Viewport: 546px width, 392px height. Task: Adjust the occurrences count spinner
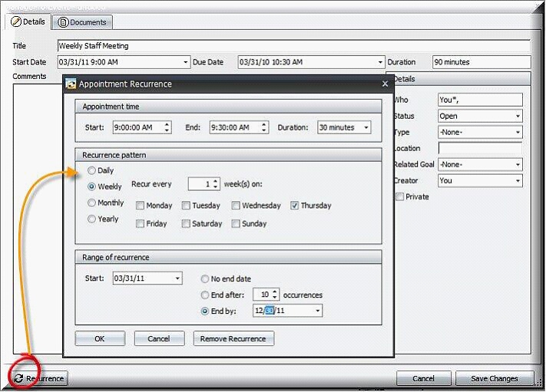click(275, 295)
